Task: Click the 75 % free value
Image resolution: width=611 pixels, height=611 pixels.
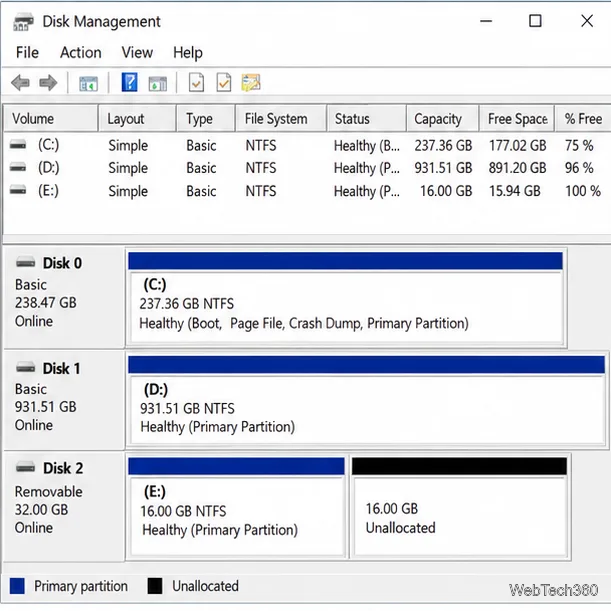Action: pyautogui.click(x=579, y=146)
